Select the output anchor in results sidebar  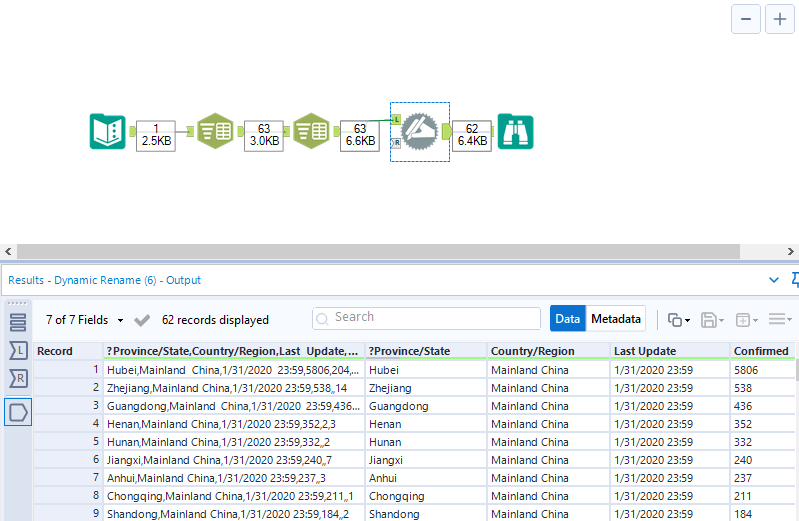coord(18,411)
